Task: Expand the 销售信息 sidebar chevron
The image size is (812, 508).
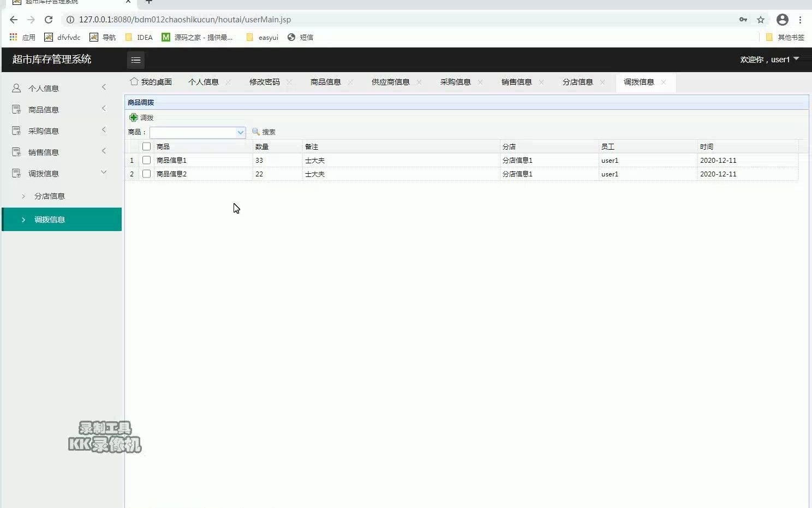Action: pos(104,151)
